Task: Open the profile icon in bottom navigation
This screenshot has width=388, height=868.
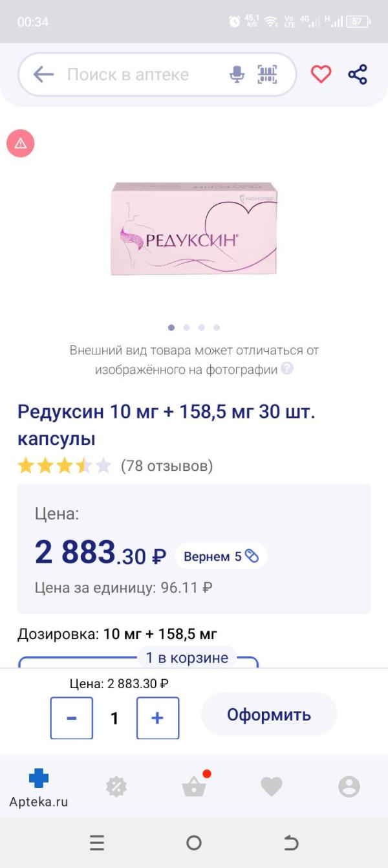Action: click(349, 787)
